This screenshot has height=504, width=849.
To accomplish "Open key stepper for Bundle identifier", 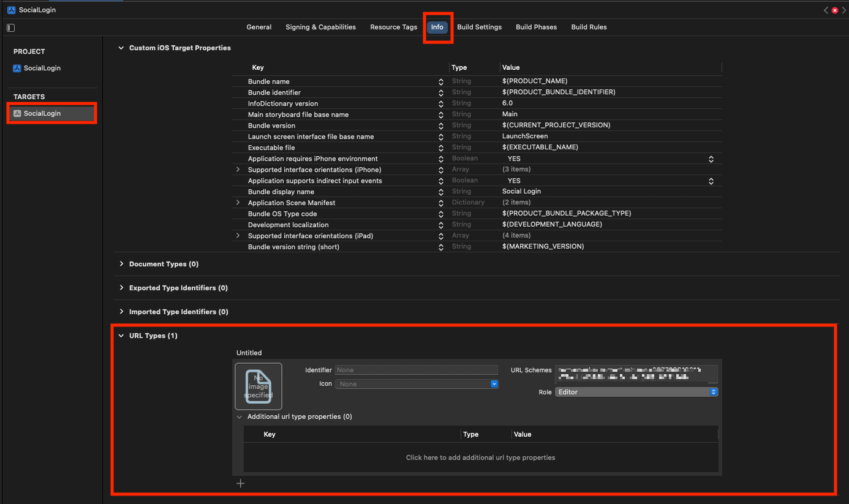I will [x=441, y=92].
